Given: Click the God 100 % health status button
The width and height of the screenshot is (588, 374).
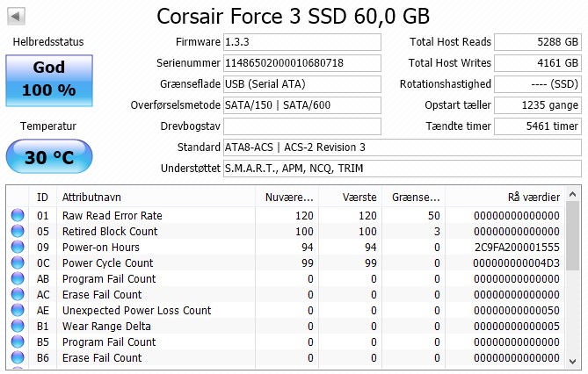Looking at the screenshot, I should tap(49, 81).
